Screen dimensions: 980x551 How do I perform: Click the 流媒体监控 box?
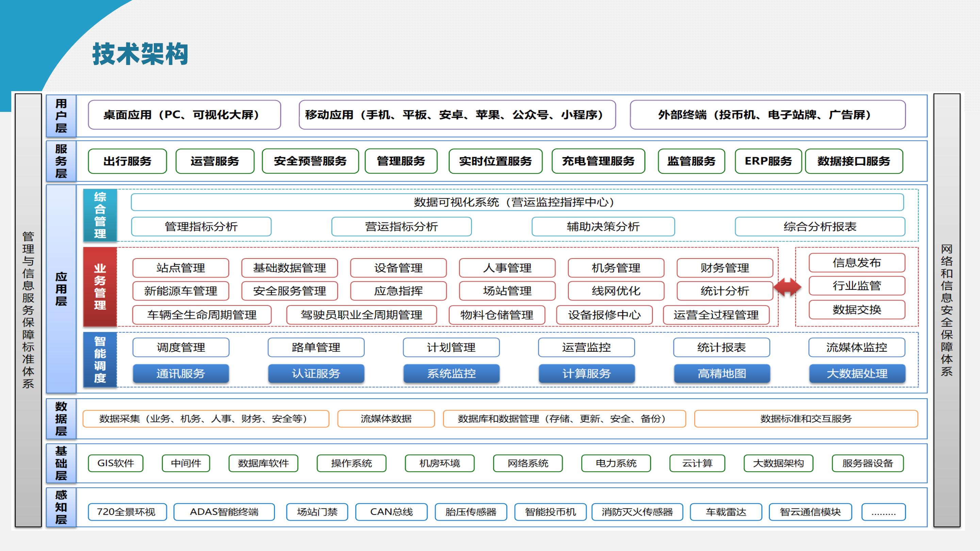(856, 347)
